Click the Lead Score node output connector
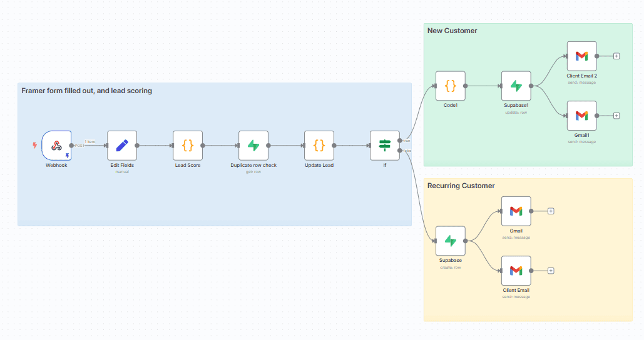Image resolution: width=644 pixels, height=340 pixels. 203,146
